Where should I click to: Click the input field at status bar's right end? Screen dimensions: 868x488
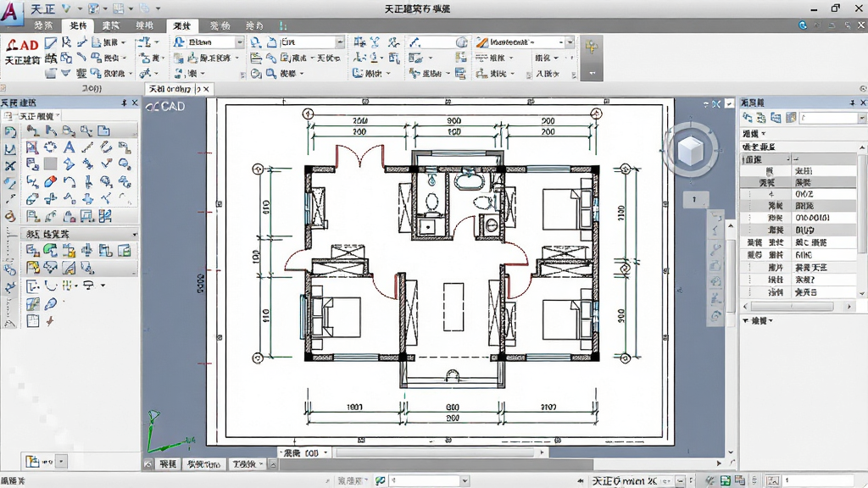(x=818, y=480)
